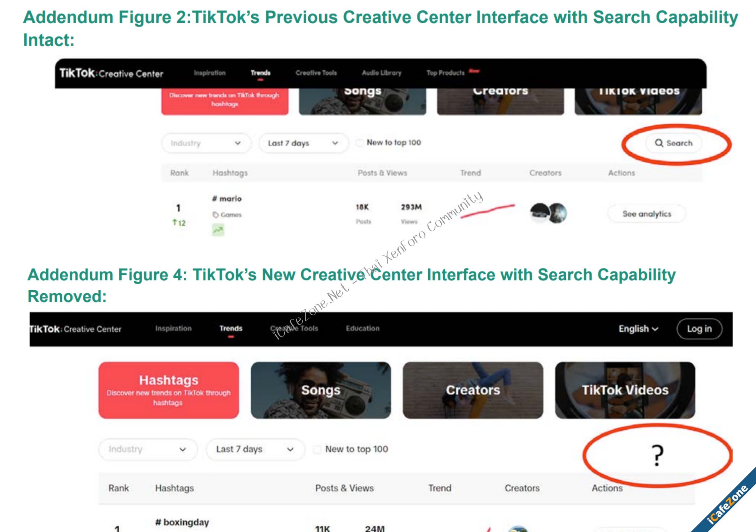Click the TikTok Creative Center logo in upper figure
The image size is (756, 532).
point(112,73)
